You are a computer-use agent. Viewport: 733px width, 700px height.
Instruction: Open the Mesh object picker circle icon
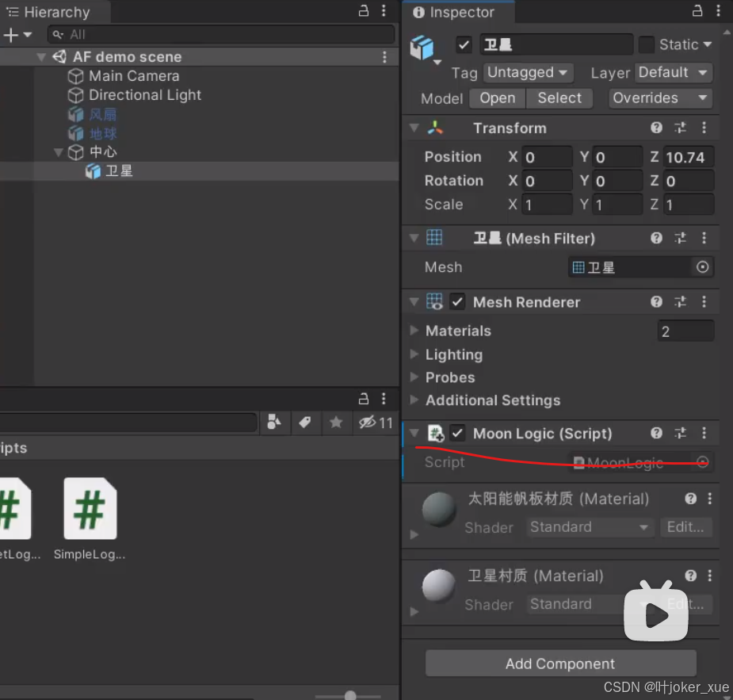(702, 267)
